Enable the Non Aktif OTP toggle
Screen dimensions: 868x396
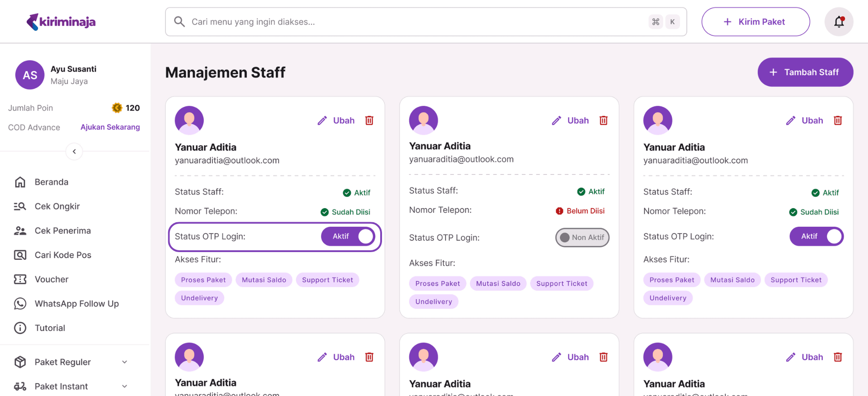click(582, 238)
